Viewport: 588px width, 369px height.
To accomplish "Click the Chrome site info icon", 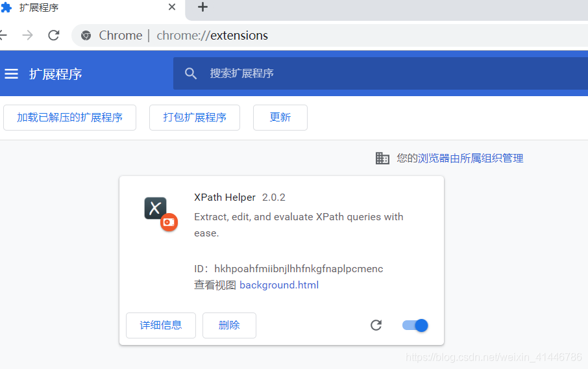I will [86, 35].
